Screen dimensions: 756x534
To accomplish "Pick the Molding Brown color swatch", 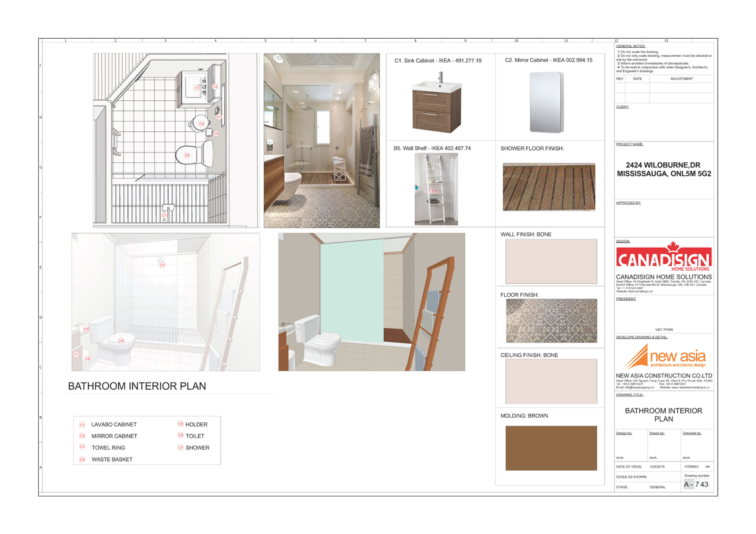I will (551, 447).
